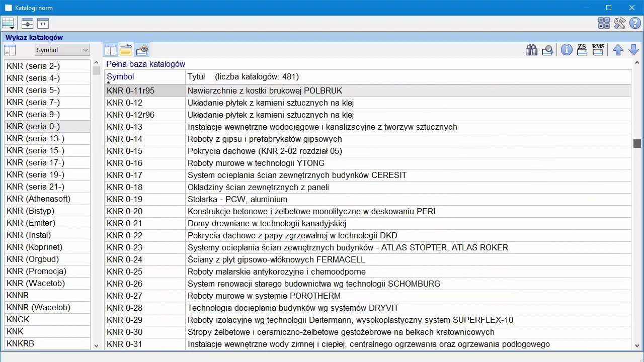Viewport: 644px width, 362px height.
Task: Click the blue up arrow icon
Action: (618, 50)
